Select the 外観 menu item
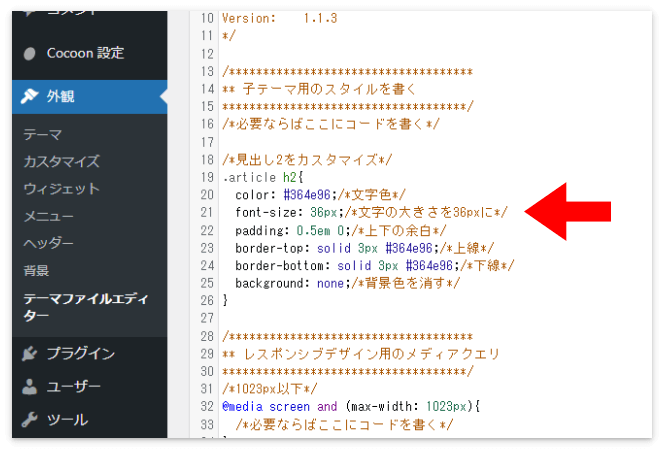 [90, 97]
